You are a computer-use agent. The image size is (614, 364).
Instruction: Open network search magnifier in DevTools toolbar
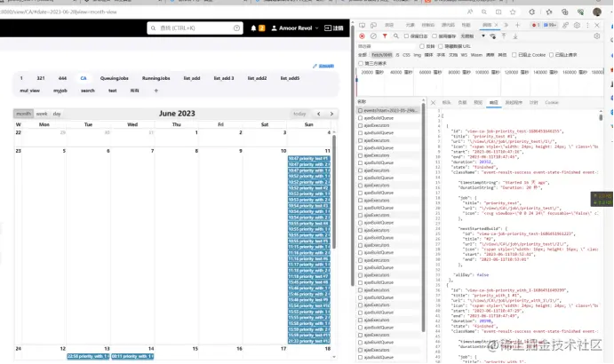(x=396, y=36)
